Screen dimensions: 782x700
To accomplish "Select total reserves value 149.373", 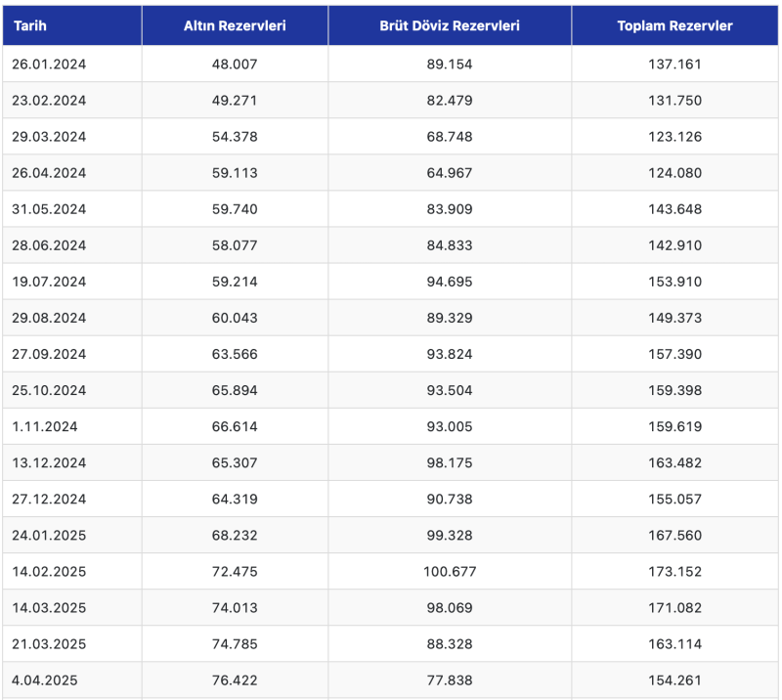I will [674, 318].
